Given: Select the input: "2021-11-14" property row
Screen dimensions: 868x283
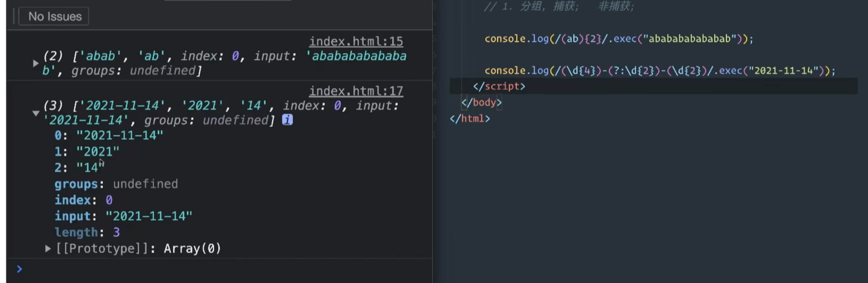Looking at the screenshot, I should pos(123,216).
